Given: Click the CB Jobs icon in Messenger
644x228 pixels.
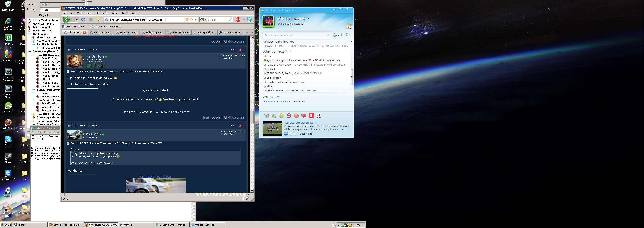Looking at the screenshot, I should click(x=319, y=116).
